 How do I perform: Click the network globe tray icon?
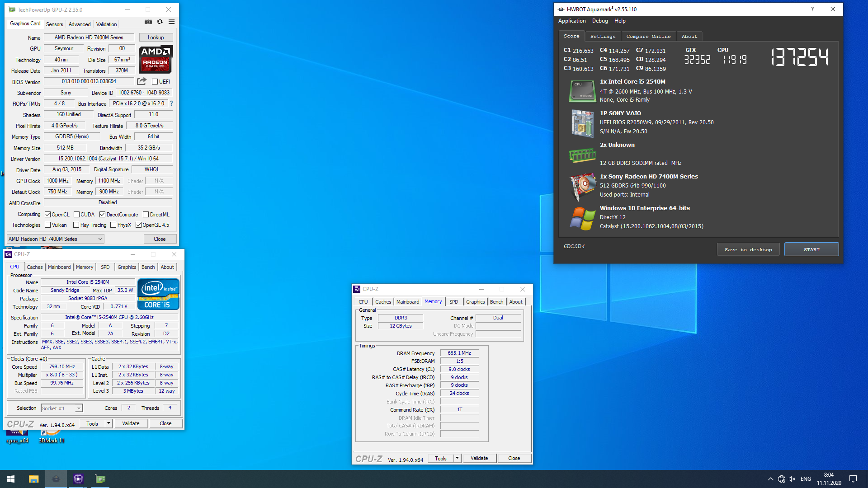(782, 479)
